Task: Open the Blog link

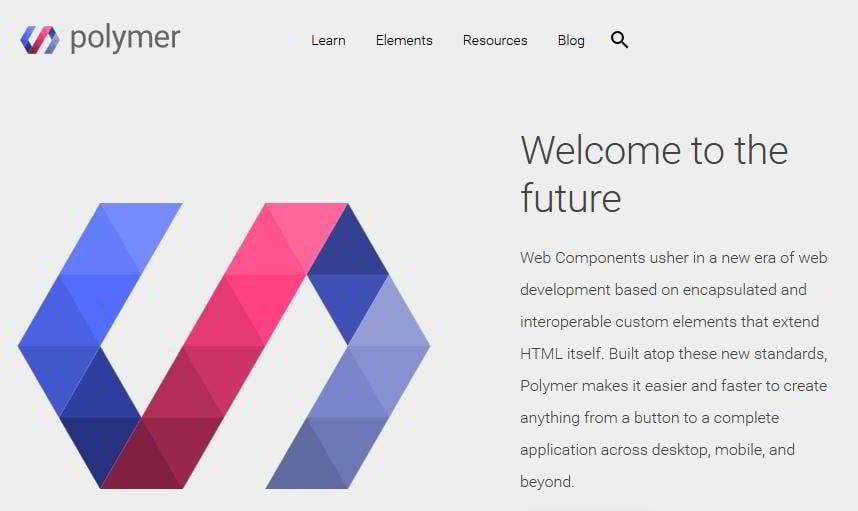Action: pos(571,40)
